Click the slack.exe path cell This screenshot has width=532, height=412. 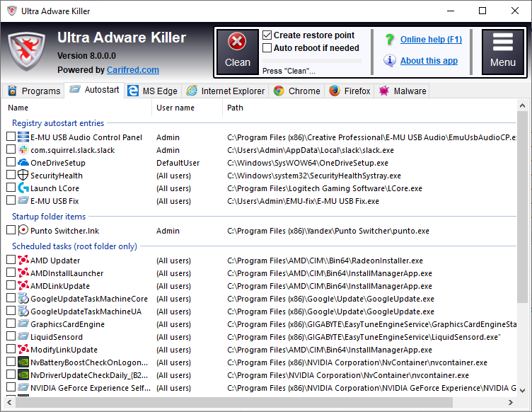311,150
